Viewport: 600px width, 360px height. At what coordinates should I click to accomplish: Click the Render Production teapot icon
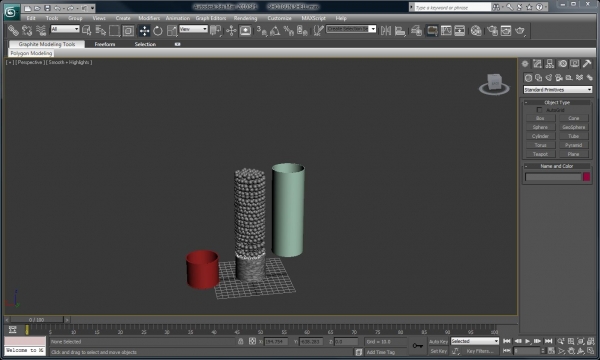tap(520, 31)
